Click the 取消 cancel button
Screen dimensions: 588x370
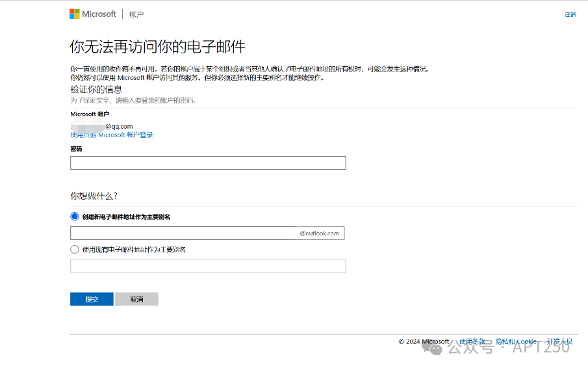[x=136, y=299]
